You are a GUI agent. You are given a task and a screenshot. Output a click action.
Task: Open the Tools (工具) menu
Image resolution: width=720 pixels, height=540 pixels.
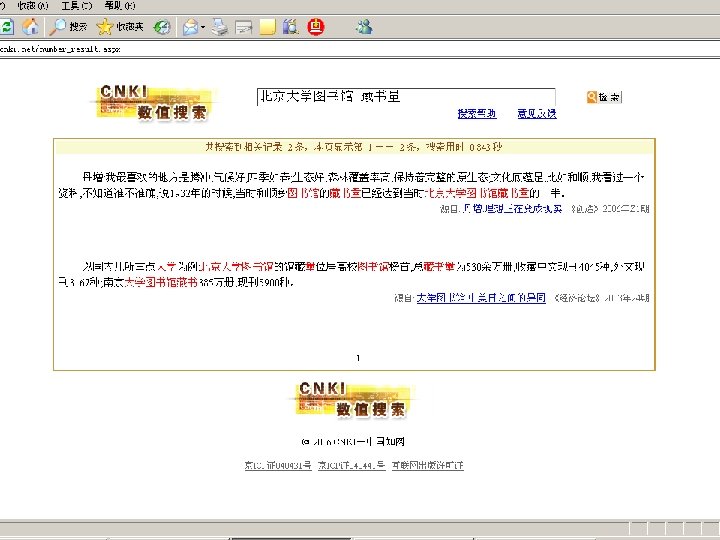76,6
